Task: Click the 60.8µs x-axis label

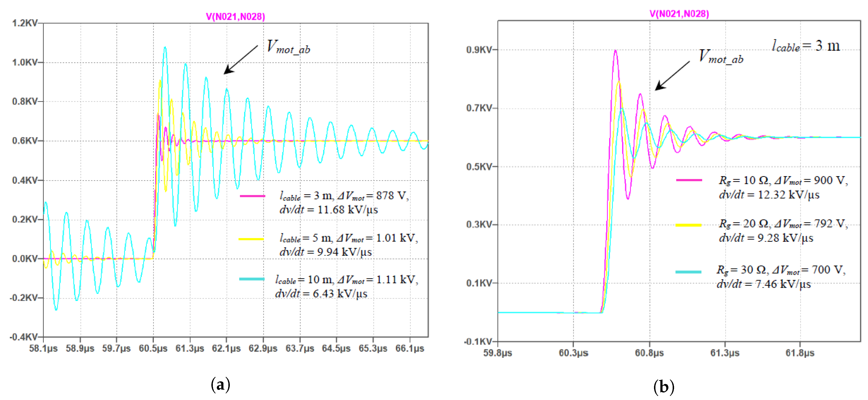Action: [649, 353]
